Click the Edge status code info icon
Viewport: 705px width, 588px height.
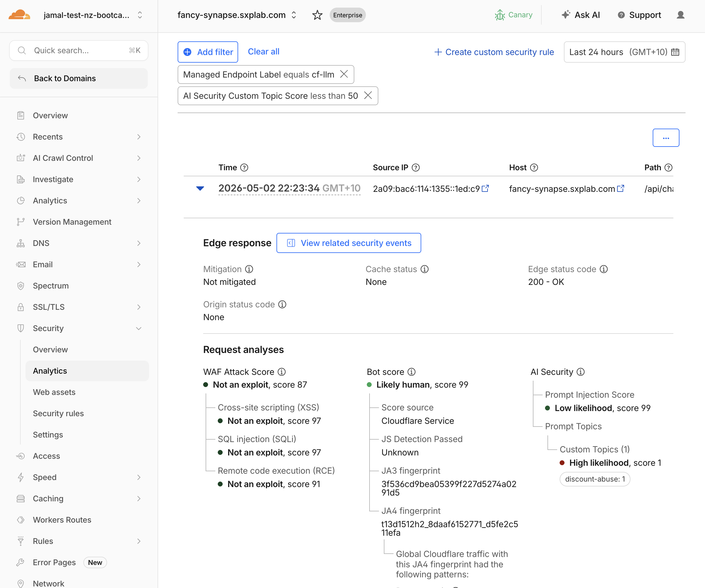[x=604, y=269]
